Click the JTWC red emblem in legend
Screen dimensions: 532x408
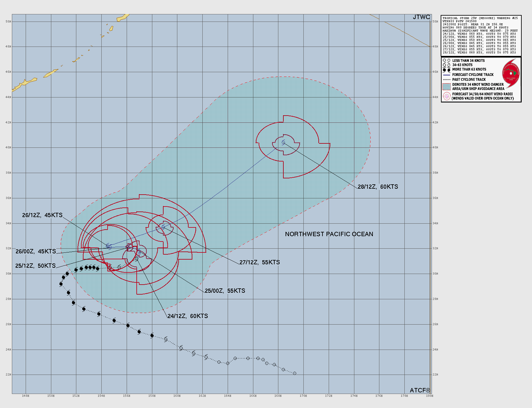(x=511, y=74)
